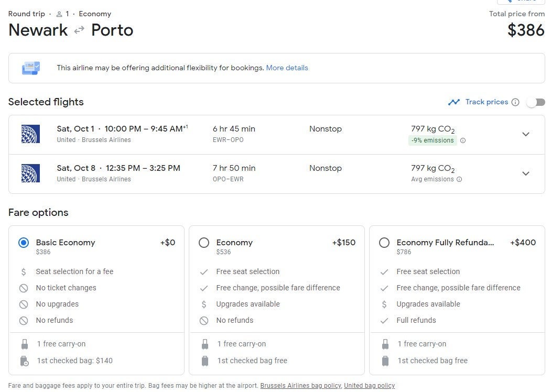Expand the Sat, Oct 1 flight details
This screenshot has width=551, height=392.
(x=526, y=134)
